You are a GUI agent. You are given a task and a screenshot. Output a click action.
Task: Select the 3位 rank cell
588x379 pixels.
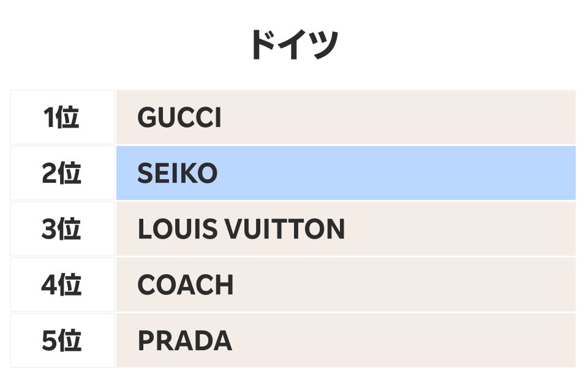[x=62, y=229]
